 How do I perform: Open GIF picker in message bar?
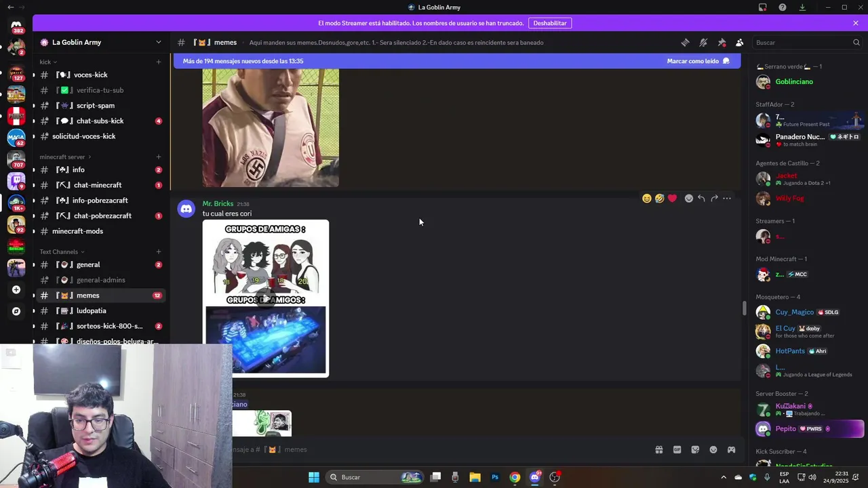(677, 449)
